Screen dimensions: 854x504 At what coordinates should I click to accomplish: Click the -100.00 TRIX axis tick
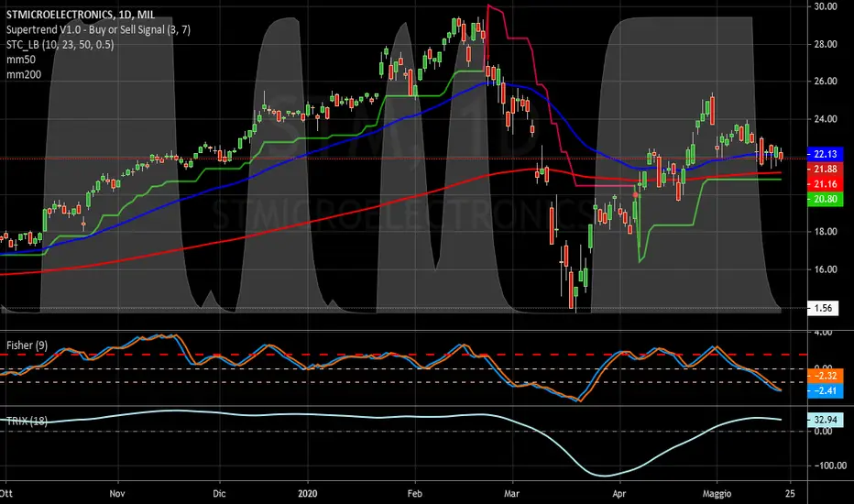click(x=830, y=466)
